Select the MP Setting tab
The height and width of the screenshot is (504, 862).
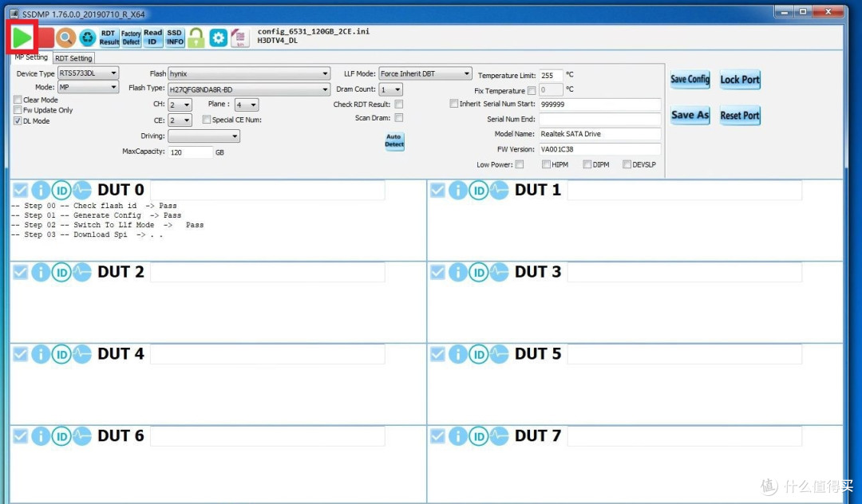pyautogui.click(x=31, y=57)
